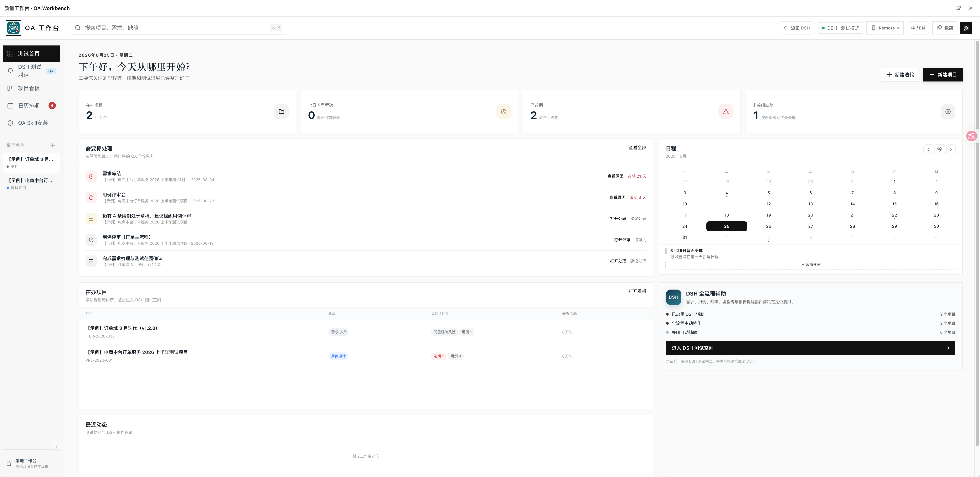Image resolution: width=980 pixels, height=477 pixels.
Task: Open 测试首页 in sidebar
Action: point(31,54)
